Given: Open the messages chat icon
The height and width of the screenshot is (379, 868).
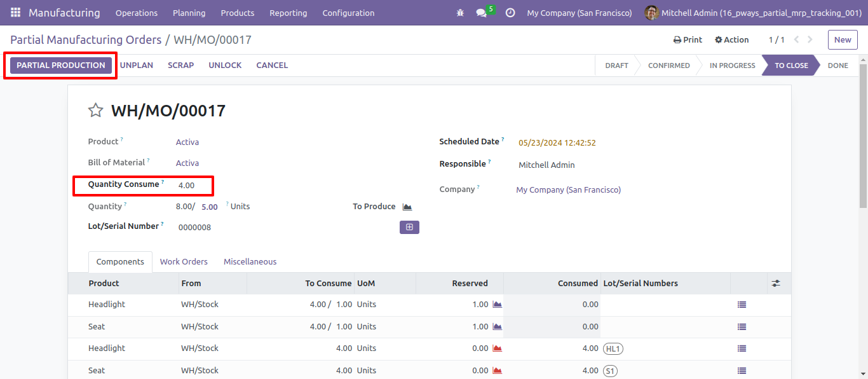Looking at the screenshot, I should (x=481, y=13).
